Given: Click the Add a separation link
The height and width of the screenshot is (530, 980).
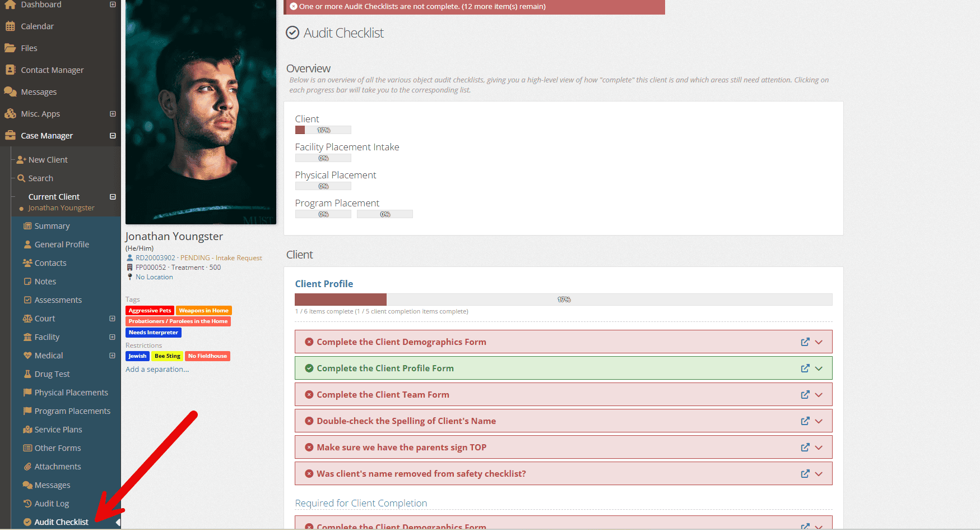Looking at the screenshot, I should 157,369.
